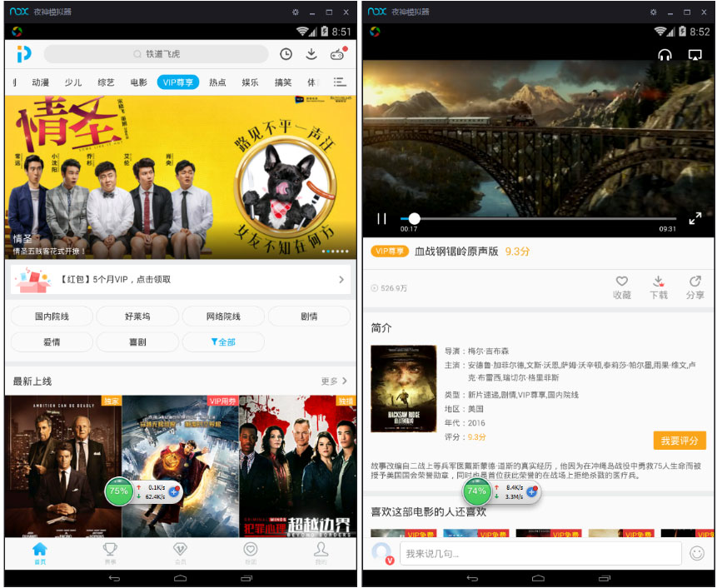This screenshot has width=717, height=588.
Task: Click 简介 section heading
Action: [381, 328]
